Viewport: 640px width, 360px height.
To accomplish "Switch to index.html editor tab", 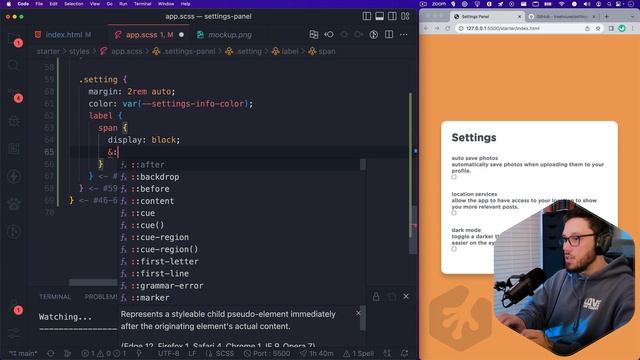I will point(63,35).
